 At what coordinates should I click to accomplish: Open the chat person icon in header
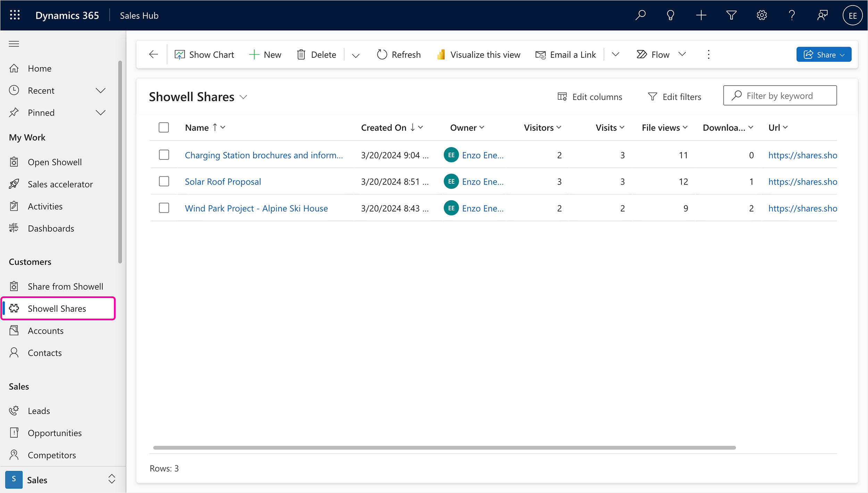tap(822, 15)
